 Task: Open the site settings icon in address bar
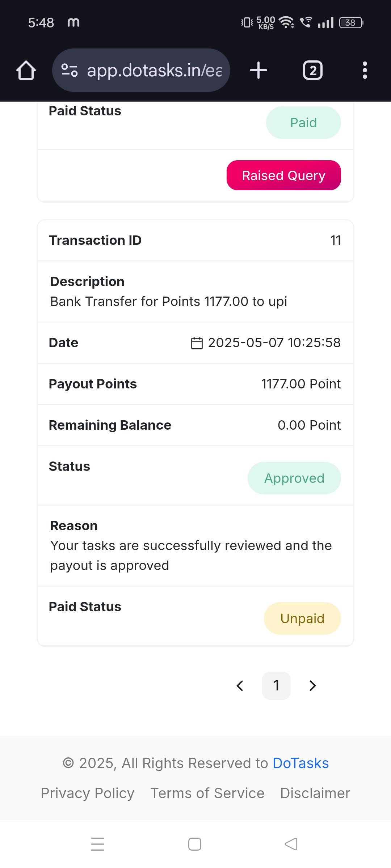pyautogui.click(x=69, y=70)
